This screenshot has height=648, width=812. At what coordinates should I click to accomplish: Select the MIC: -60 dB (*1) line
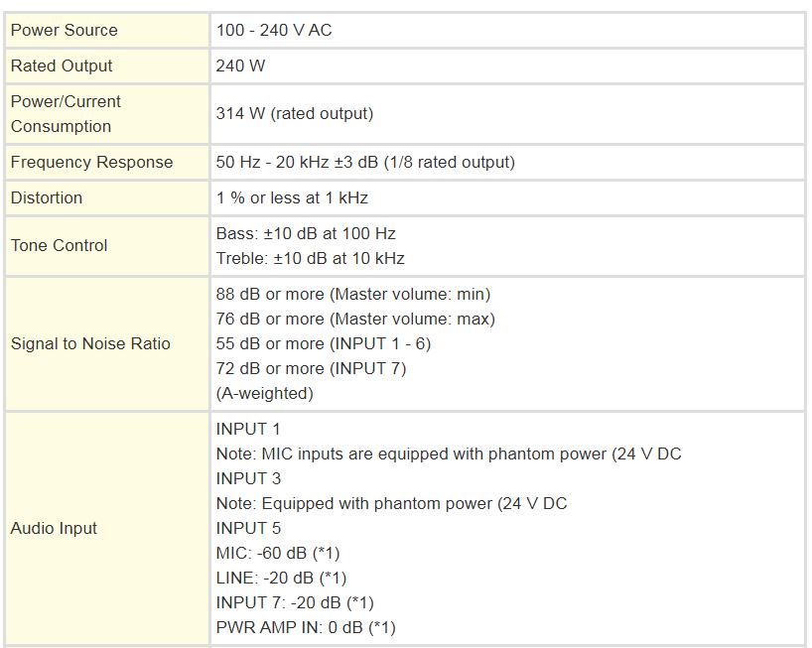click(277, 553)
